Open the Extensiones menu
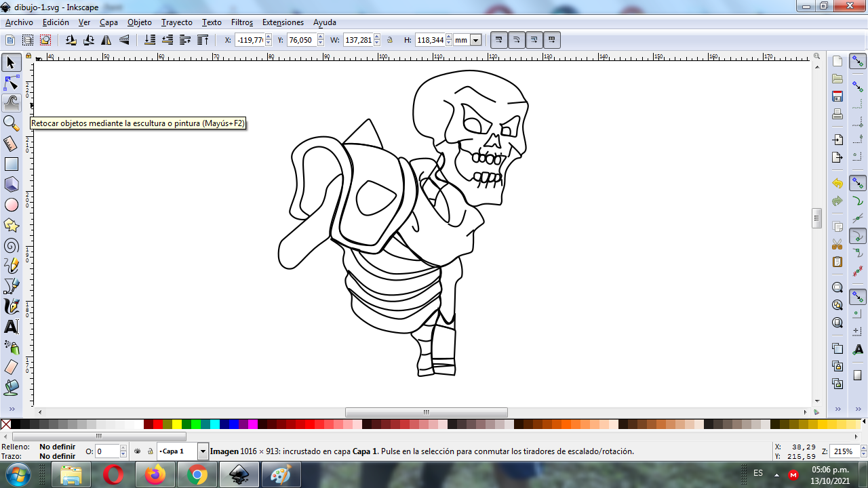868x488 pixels. tap(283, 22)
